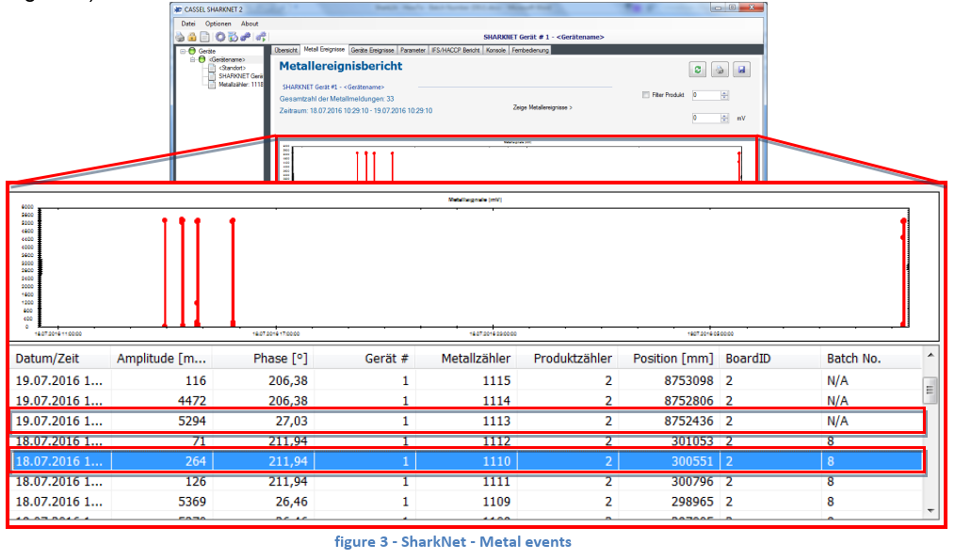Click the blank document toolbar icon
This screenshot has height=560, width=955.
tap(204, 37)
